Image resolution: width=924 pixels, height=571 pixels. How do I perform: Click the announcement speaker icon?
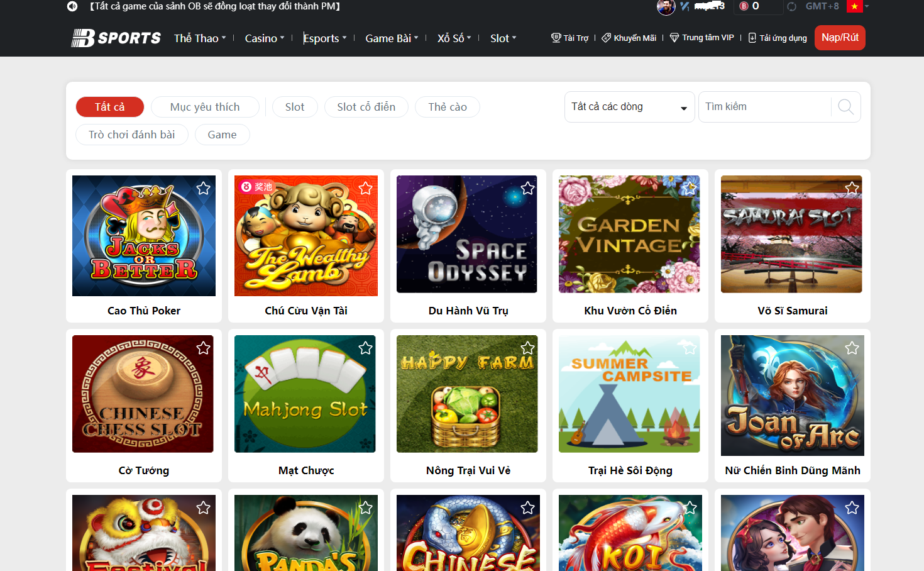pyautogui.click(x=72, y=6)
